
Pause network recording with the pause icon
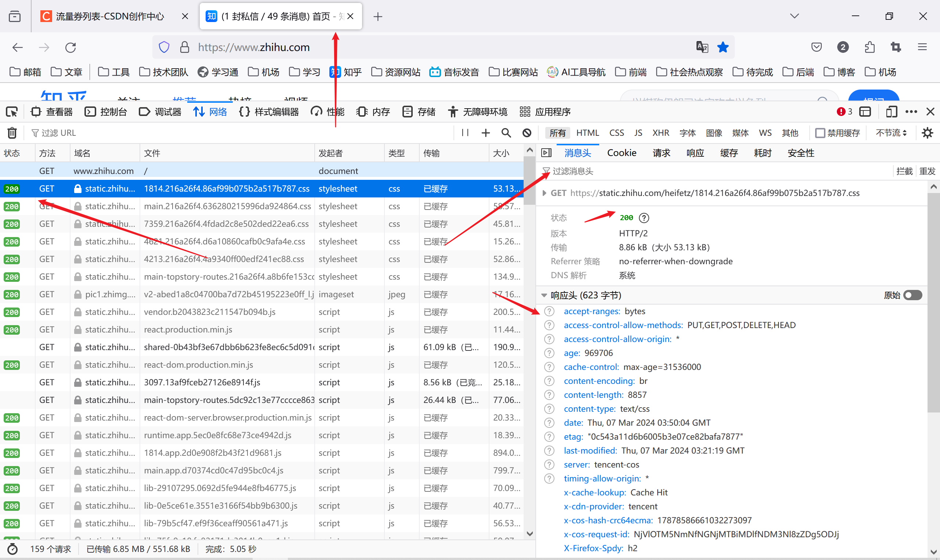[465, 133]
